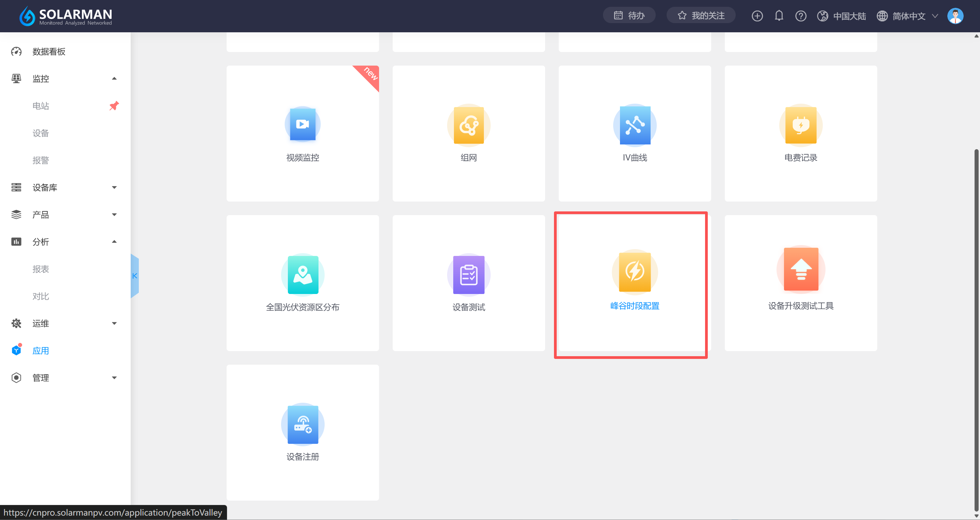980x520 pixels.
Task: Click the notification bell icon
Action: point(779,16)
